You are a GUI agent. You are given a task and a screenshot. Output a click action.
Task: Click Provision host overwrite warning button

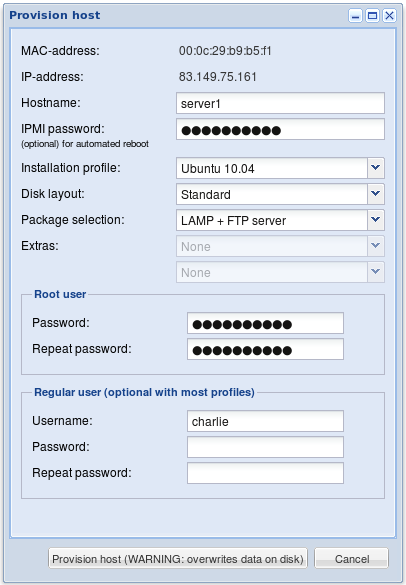(178, 559)
